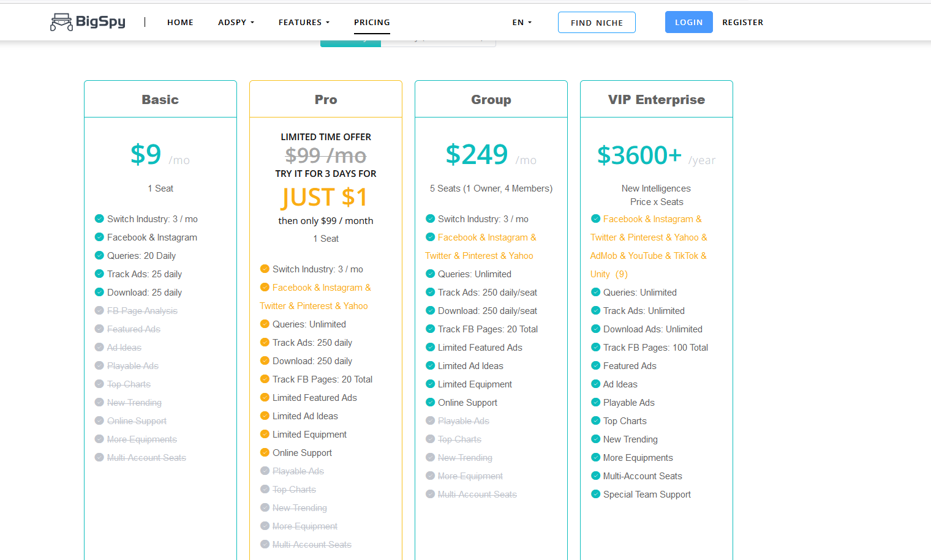The image size is (931, 560).
Task: Click the blue LOGIN button
Action: tap(688, 22)
